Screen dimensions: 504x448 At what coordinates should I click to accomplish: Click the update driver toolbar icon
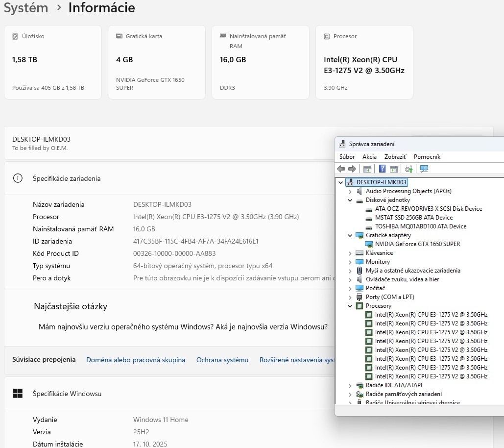408,169
